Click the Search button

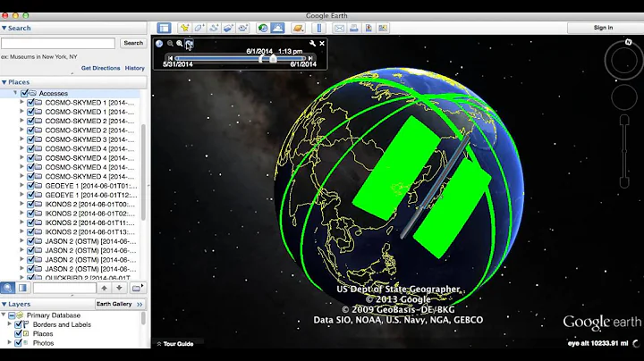(133, 43)
